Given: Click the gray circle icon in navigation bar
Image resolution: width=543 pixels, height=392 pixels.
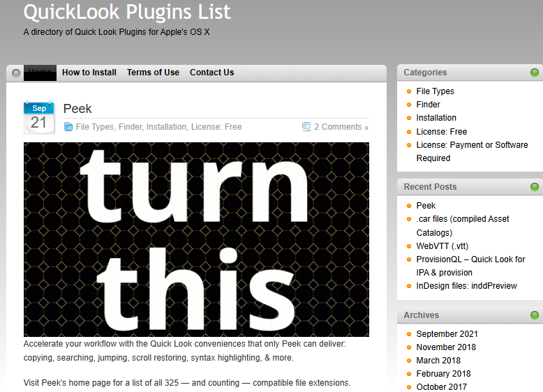Looking at the screenshot, I should (17, 73).
